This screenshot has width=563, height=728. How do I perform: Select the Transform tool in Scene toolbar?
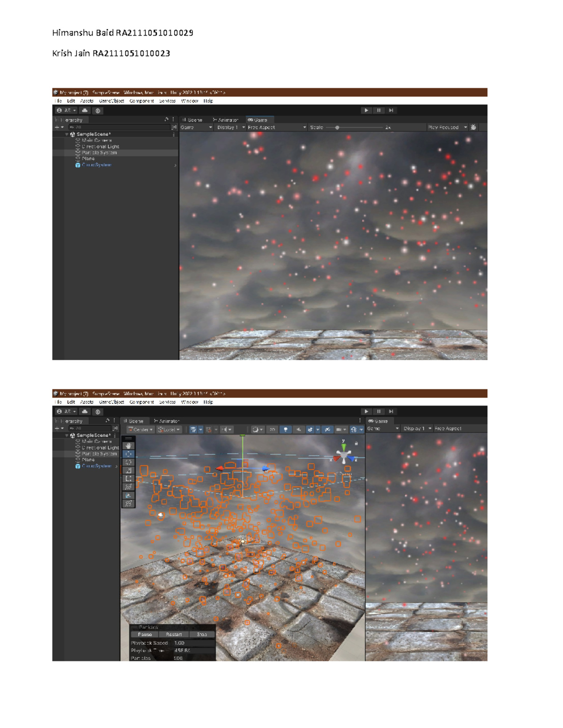click(128, 487)
